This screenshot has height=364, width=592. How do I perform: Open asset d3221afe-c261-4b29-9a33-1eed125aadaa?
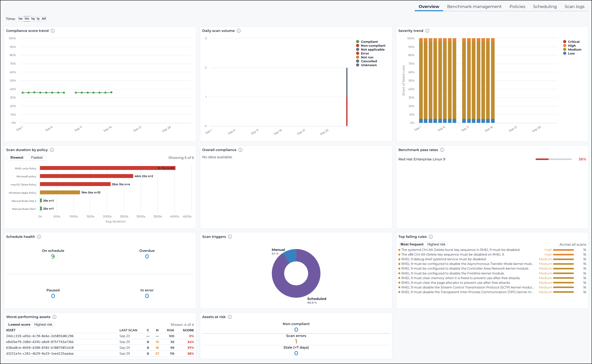pos(40,354)
